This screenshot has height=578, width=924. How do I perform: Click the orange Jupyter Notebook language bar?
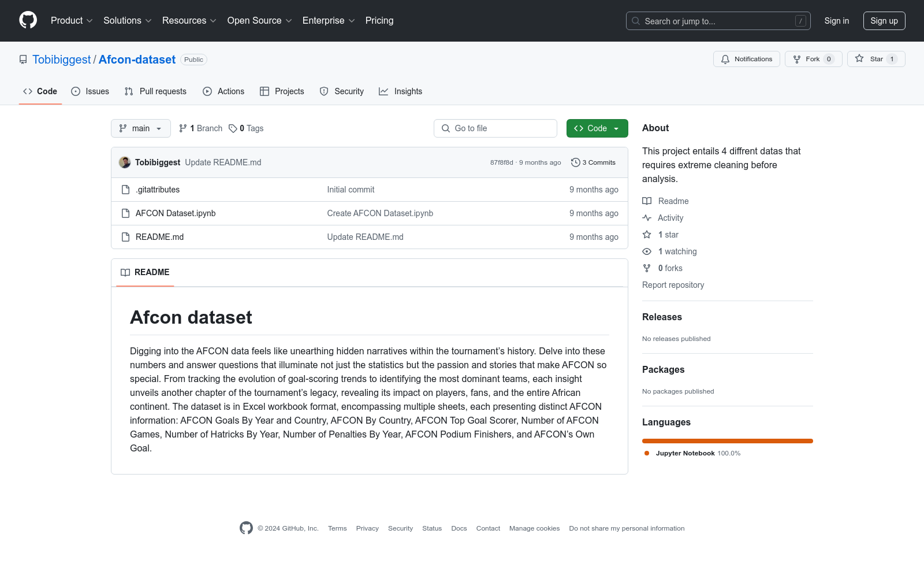click(x=728, y=441)
